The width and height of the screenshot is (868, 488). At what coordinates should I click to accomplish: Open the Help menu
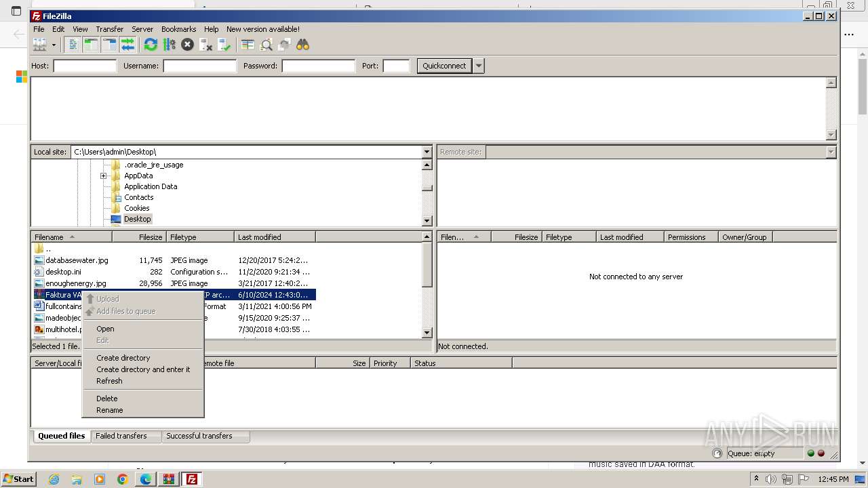[x=211, y=29]
